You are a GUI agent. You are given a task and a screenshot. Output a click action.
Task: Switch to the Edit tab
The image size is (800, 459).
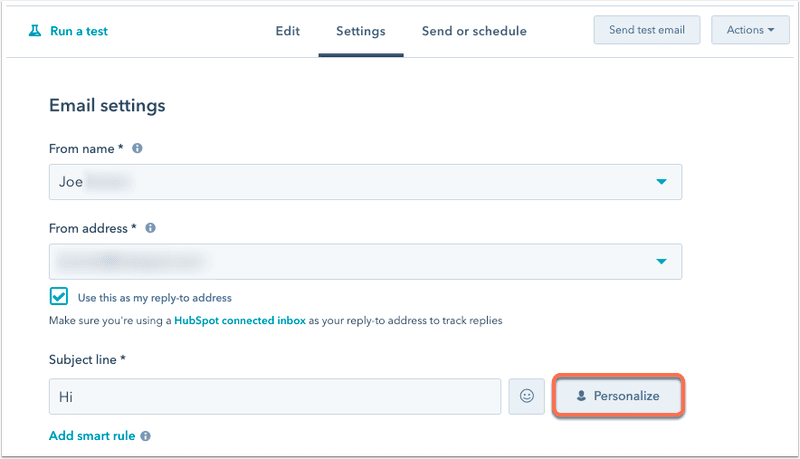288,31
